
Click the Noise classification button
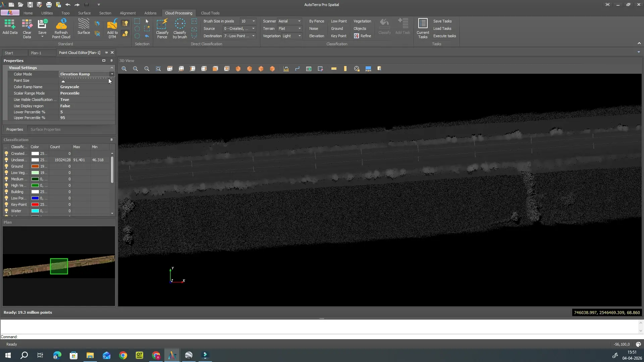[x=314, y=28]
